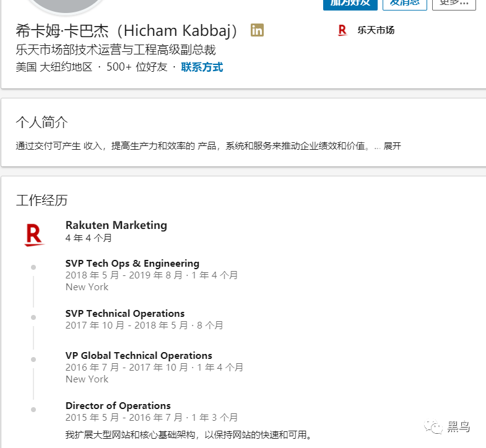Open the Rakuten Marketing company logo in 工作经历
The width and height of the screenshot is (486, 448).
tap(34, 235)
